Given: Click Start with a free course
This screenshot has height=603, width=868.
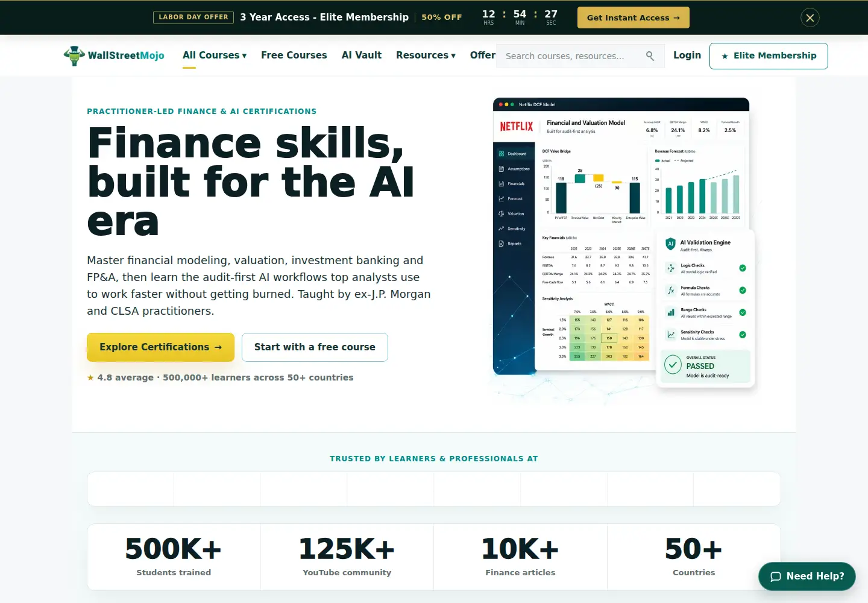Looking at the screenshot, I should click(315, 347).
